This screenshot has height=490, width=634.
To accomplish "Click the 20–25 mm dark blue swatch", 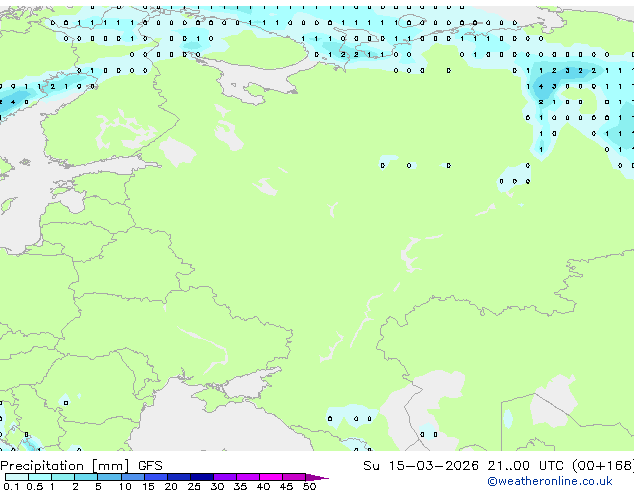I will point(178,477).
